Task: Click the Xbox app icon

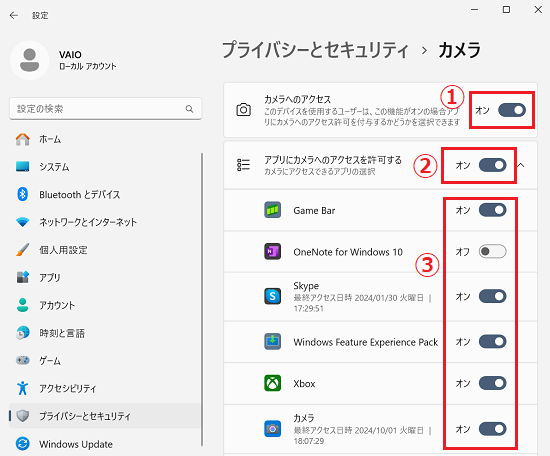Action: (273, 383)
